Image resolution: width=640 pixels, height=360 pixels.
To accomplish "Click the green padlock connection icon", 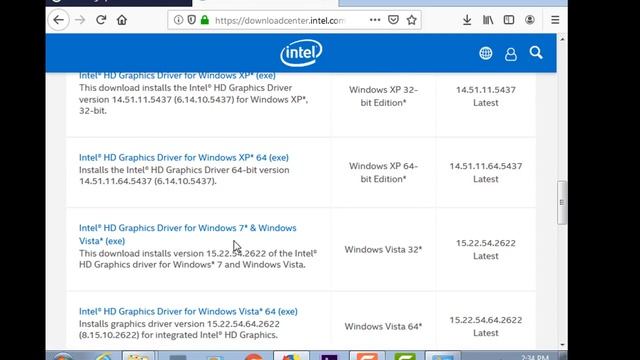I will [x=205, y=20].
